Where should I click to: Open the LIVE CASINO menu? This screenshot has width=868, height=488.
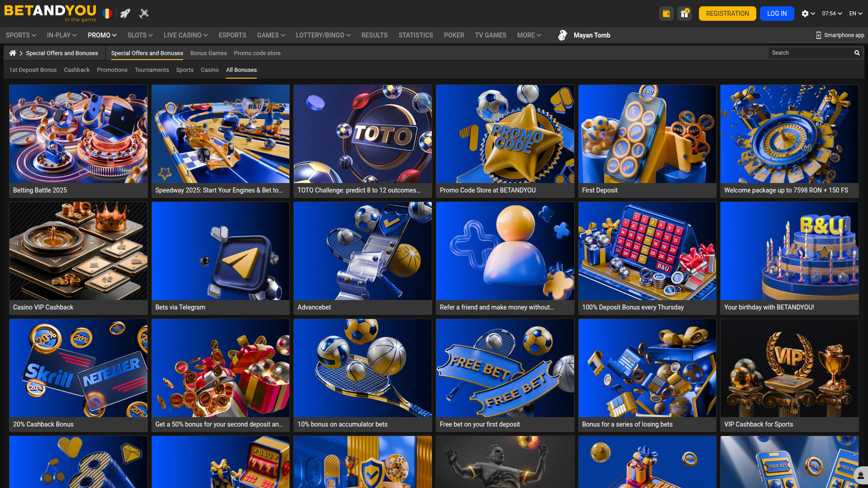[x=185, y=35]
